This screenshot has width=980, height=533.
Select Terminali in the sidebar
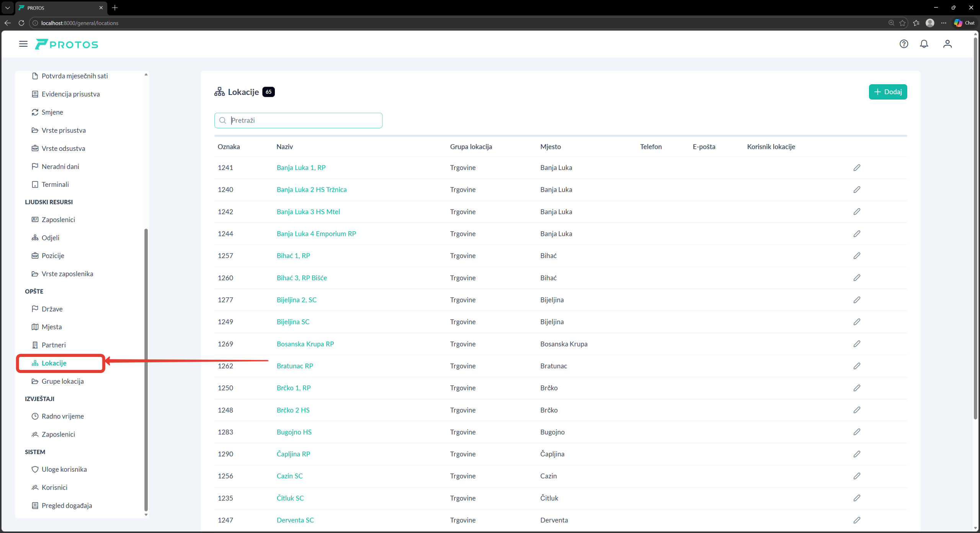pos(55,185)
